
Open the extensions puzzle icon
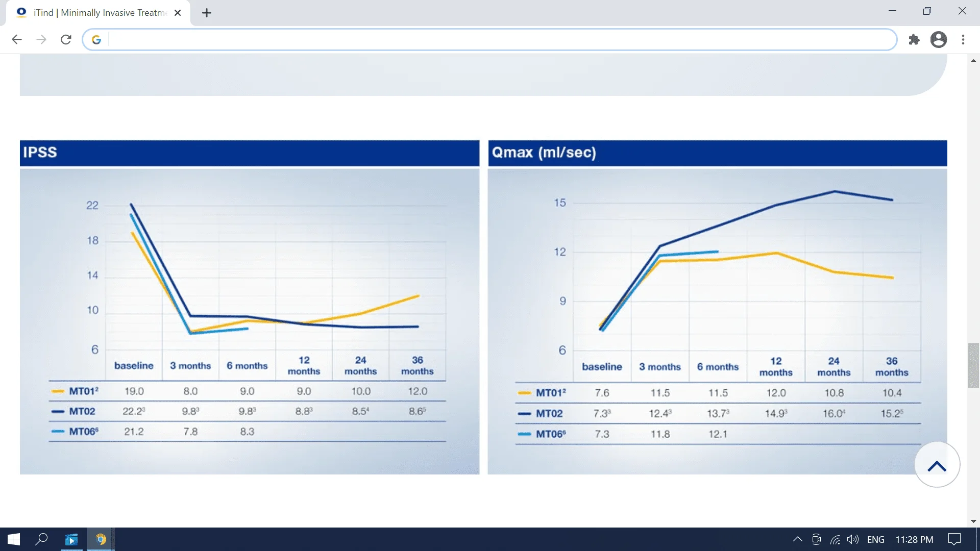tap(914, 40)
